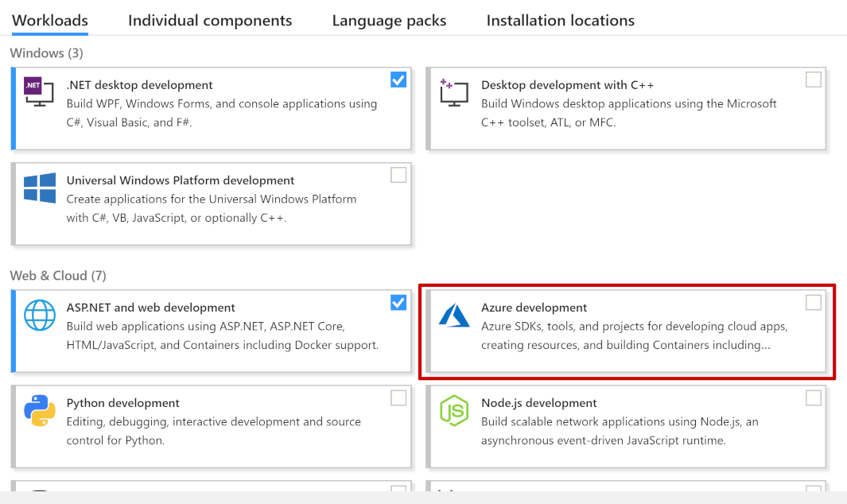Click the Python development title

click(122, 403)
